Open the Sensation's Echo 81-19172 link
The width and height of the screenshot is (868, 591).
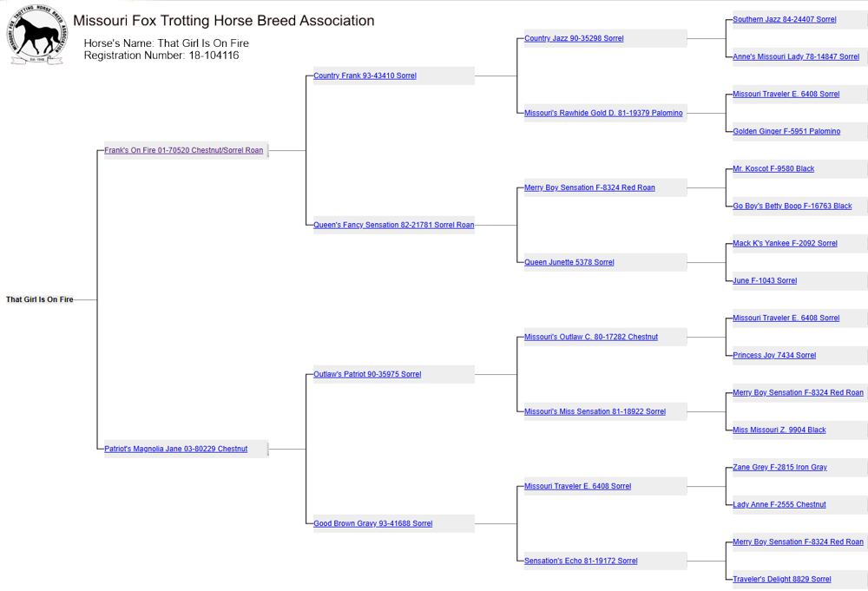coord(581,561)
